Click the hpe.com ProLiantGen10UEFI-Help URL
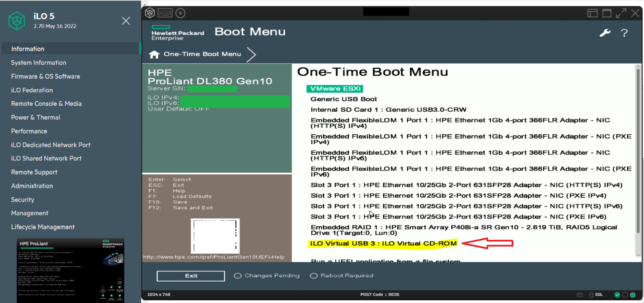This screenshot has width=644, height=303. 214,257
